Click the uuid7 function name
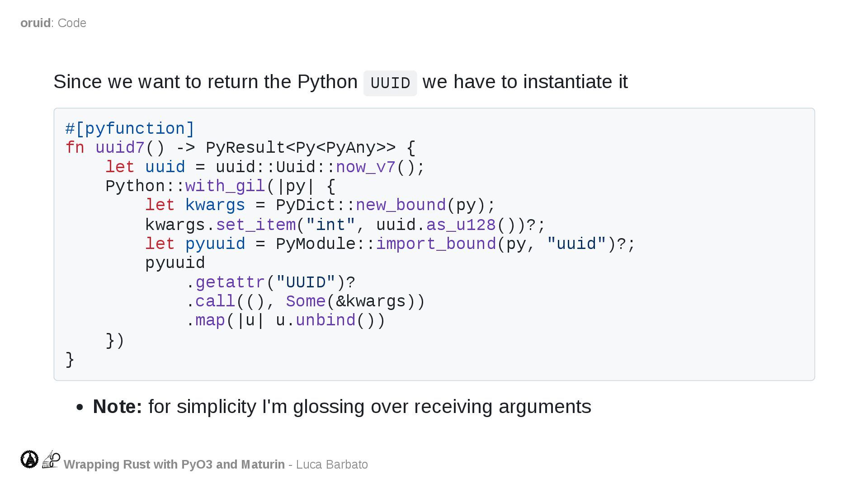Screen dimensions: 868x488 (x=120, y=148)
